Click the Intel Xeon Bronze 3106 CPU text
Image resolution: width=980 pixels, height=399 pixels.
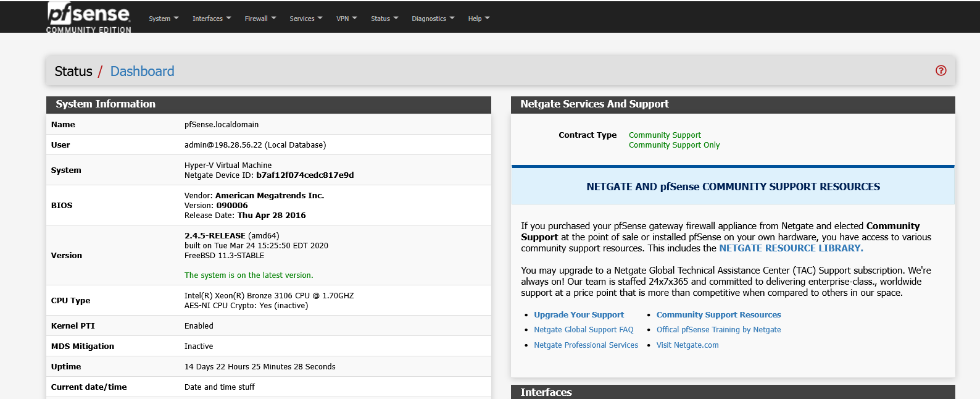click(269, 296)
